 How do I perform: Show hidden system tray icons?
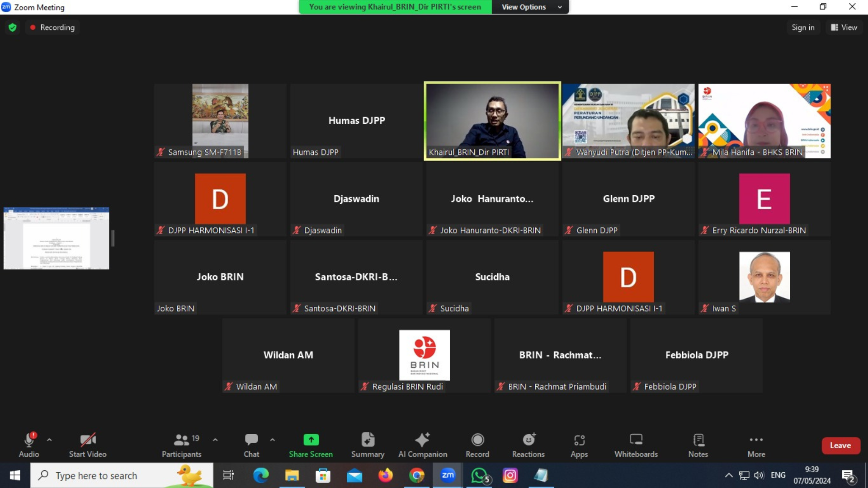click(729, 475)
